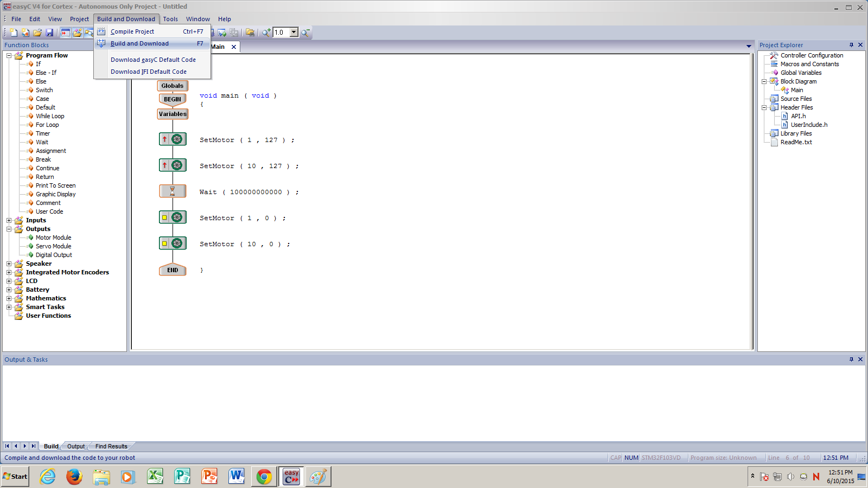
Task: Close the Project Explorer panel
Action: pyautogui.click(x=860, y=45)
